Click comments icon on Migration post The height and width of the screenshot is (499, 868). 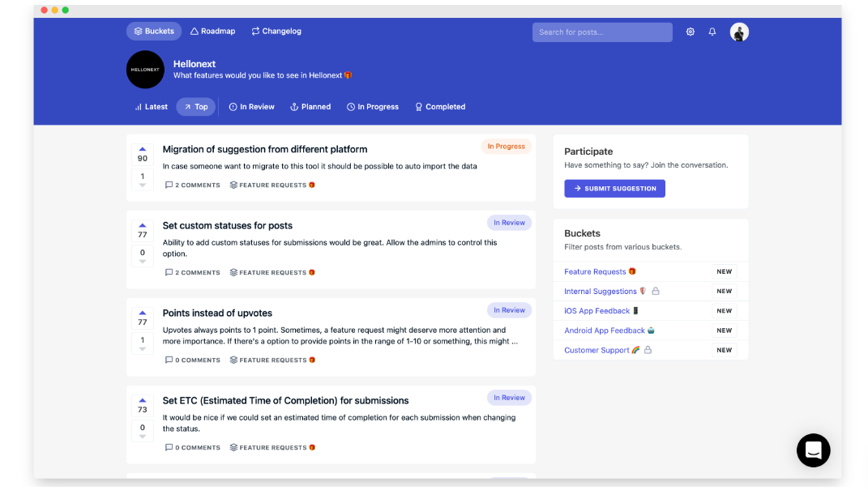(169, 185)
